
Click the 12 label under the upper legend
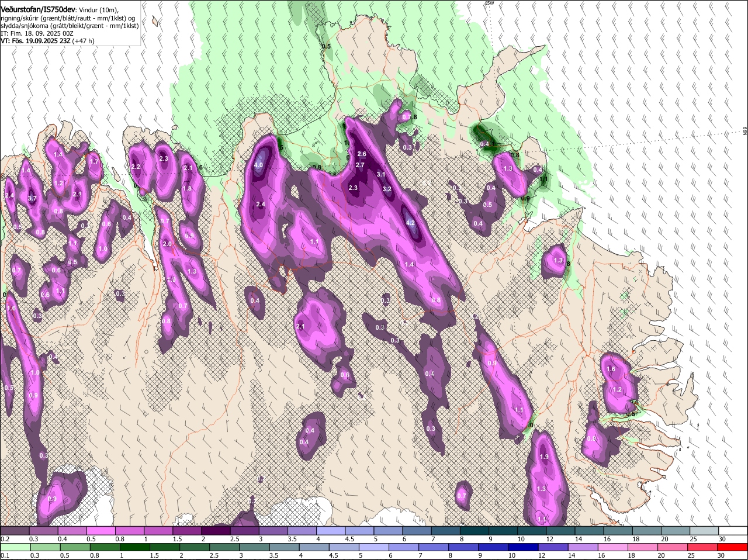(x=550, y=539)
